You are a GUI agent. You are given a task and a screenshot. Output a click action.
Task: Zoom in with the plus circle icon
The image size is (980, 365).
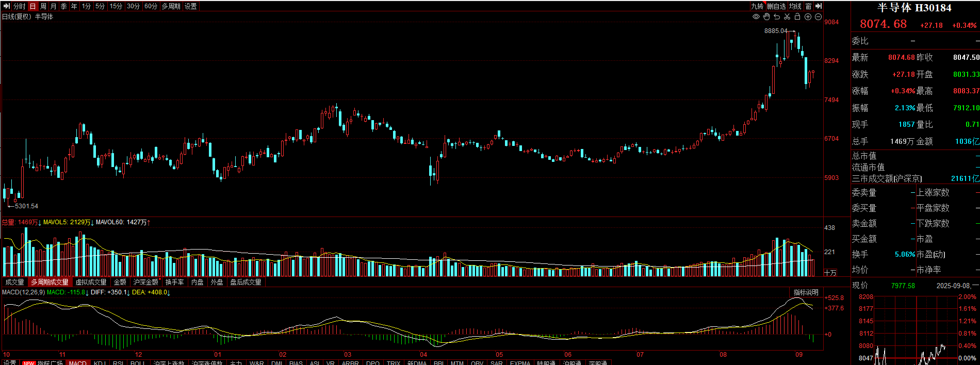pos(808,16)
